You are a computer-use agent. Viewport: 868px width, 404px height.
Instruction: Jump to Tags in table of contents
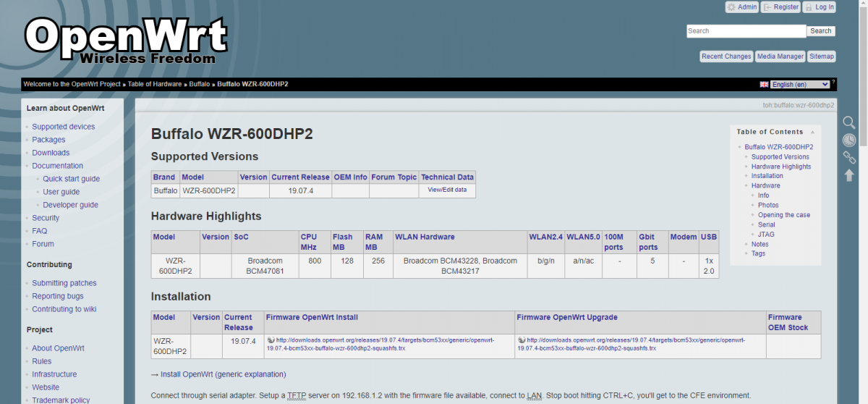pyautogui.click(x=759, y=253)
